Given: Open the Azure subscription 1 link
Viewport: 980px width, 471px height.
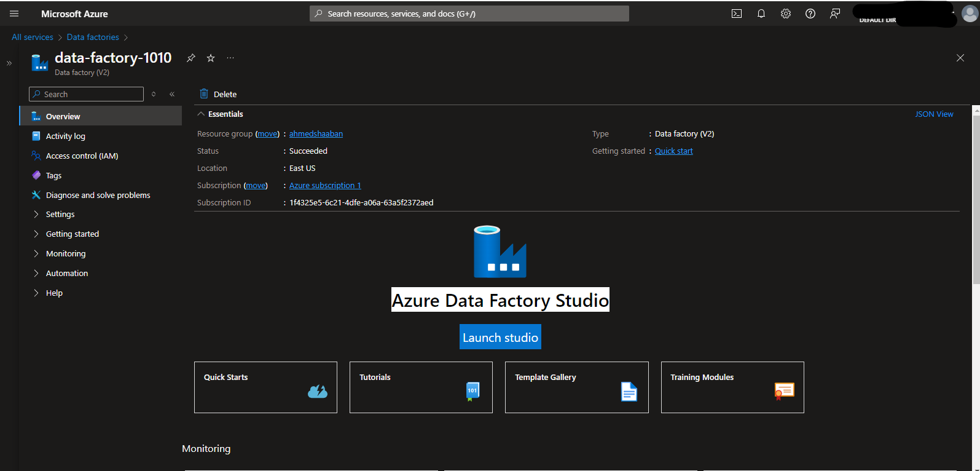Looking at the screenshot, I should pos(325,185).
